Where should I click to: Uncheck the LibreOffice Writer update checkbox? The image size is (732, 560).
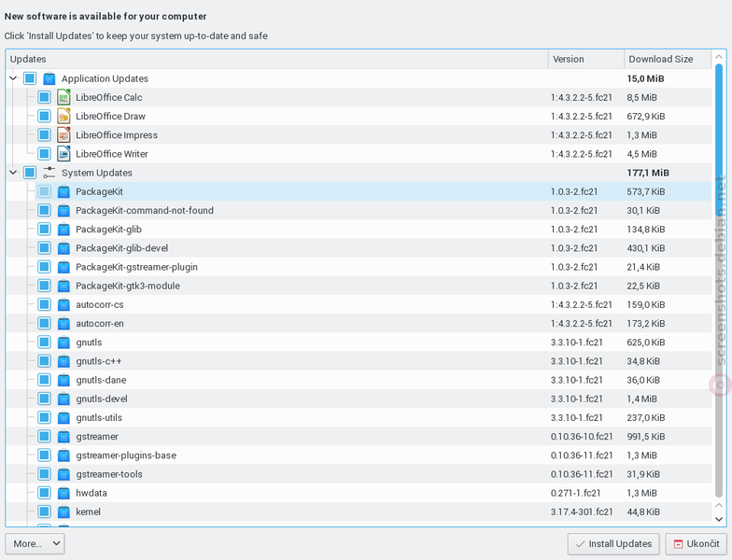coord(45,153)
